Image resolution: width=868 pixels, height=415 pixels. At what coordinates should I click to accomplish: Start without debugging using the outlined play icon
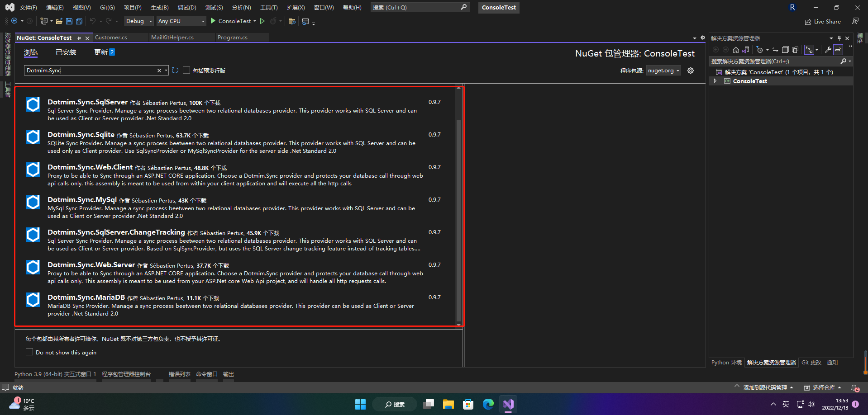click(x=262, y=21)
